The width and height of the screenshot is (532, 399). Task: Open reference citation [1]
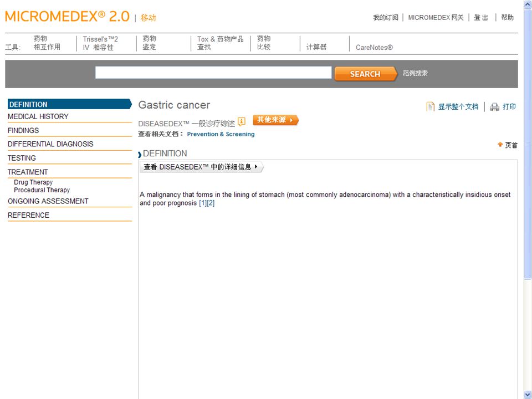tap(203, 203)
